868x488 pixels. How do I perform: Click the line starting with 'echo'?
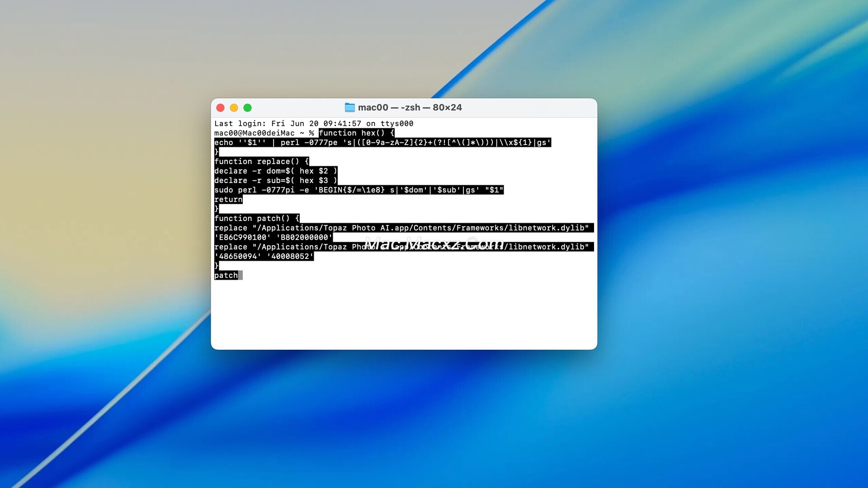tap(382, 142)
